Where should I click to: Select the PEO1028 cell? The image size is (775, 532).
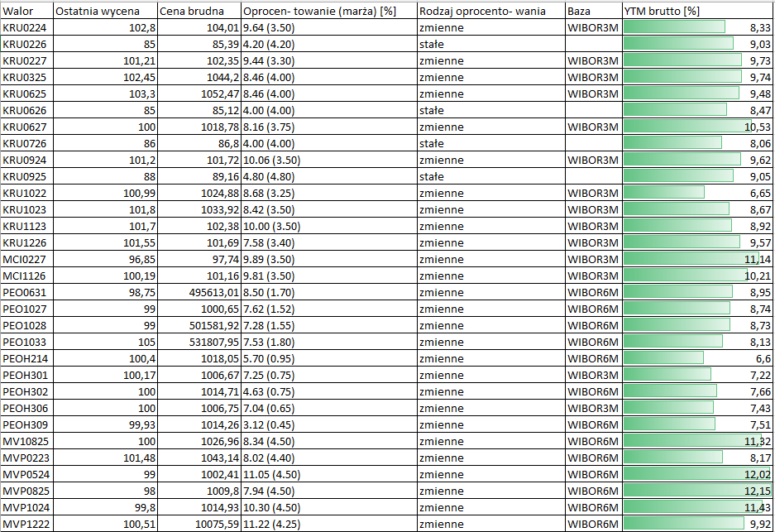pyautogui.click(x=26, y=326)
